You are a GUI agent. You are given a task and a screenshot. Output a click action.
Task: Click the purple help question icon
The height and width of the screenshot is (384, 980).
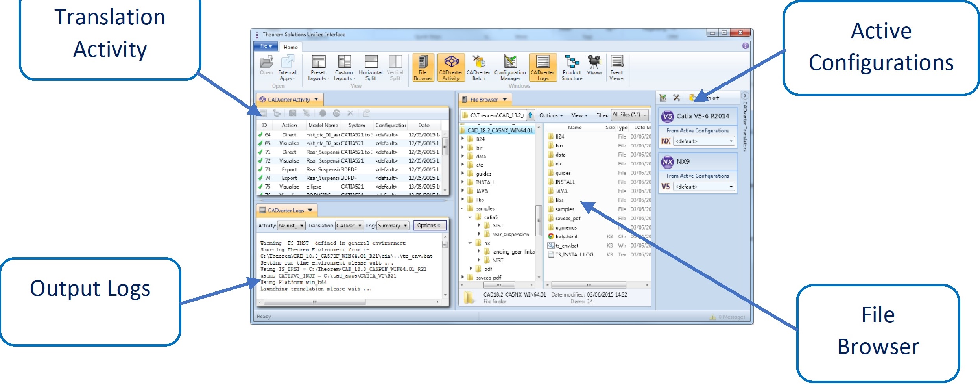point(745,46)
